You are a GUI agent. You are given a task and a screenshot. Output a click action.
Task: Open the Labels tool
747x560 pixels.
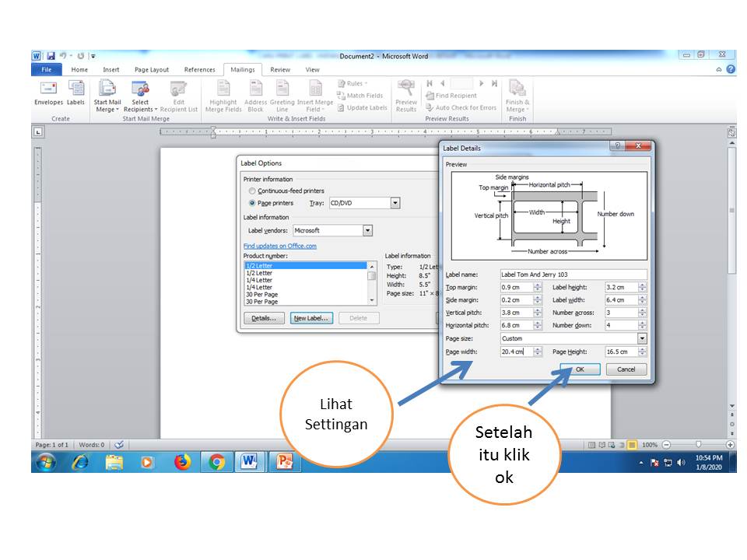(x=75, y=93)
